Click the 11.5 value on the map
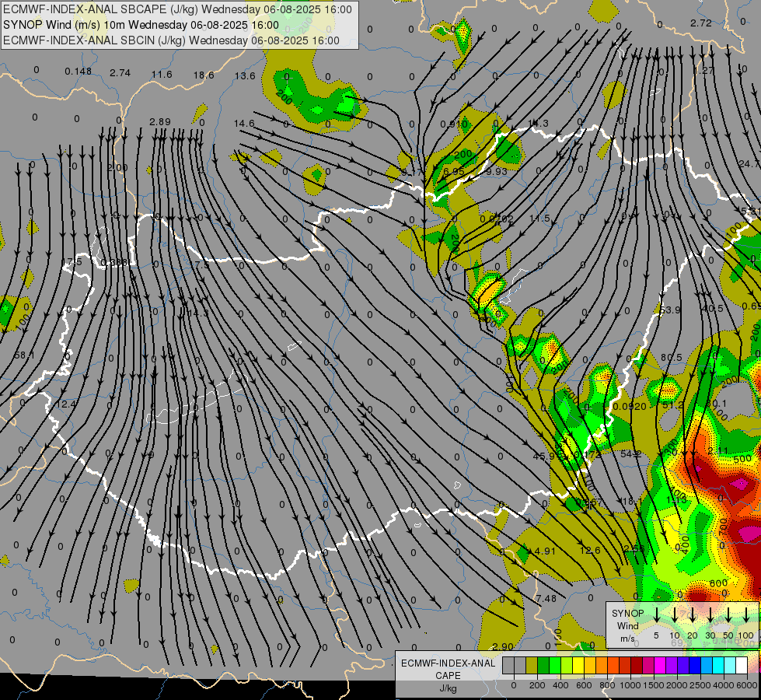This screenshot has width=761, height=700. [539, 218]
